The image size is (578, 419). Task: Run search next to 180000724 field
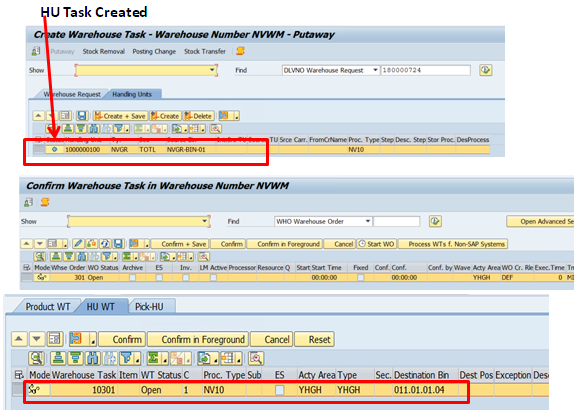pos(485,70)
